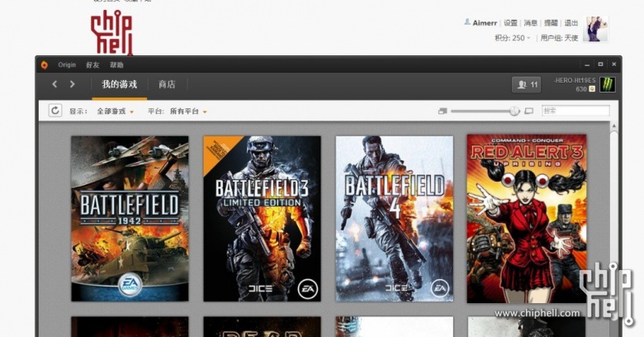Open the friends list button showing 11
The width and height of the screenshot is (644, 337).
point(527,84)
